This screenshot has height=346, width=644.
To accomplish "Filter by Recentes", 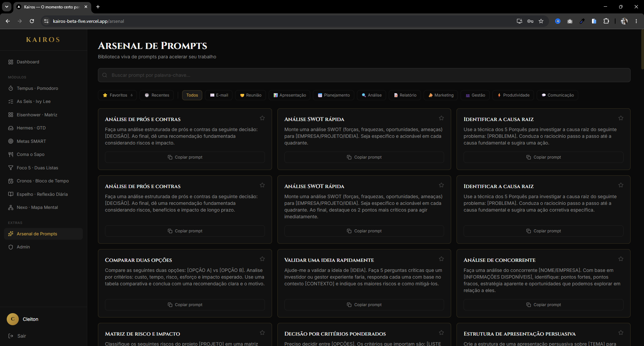I will click(157, 95).
